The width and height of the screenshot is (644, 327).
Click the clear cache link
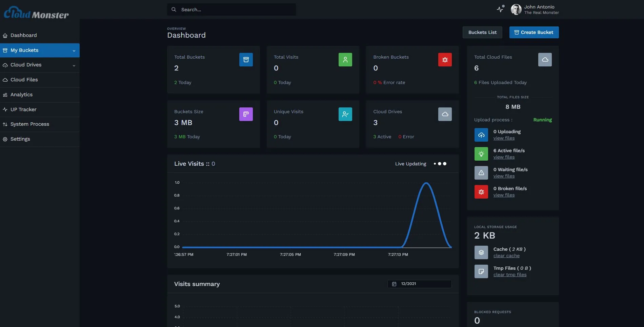point(506,256)
